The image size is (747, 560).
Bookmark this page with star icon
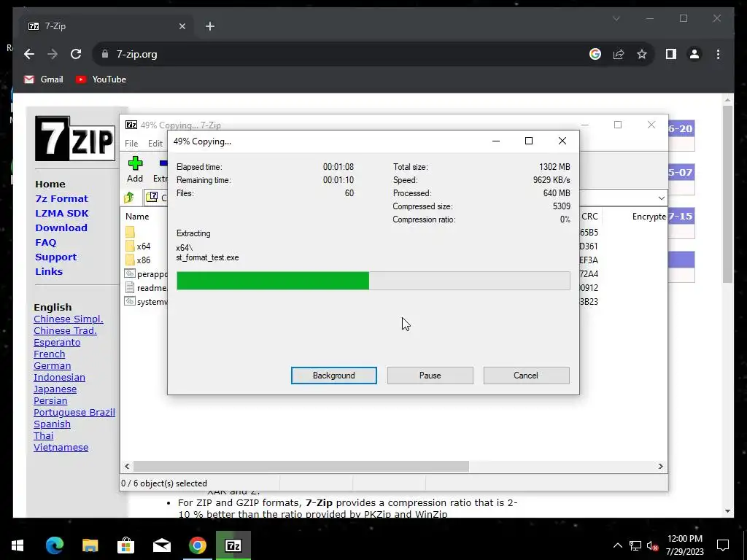[x=642, y=54]
